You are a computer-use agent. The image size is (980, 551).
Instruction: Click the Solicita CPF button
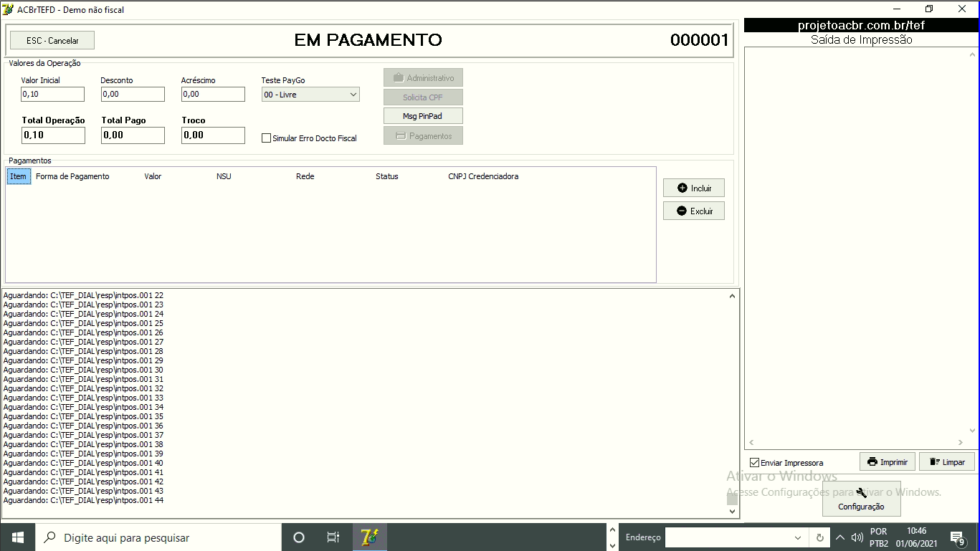(423, 97)
